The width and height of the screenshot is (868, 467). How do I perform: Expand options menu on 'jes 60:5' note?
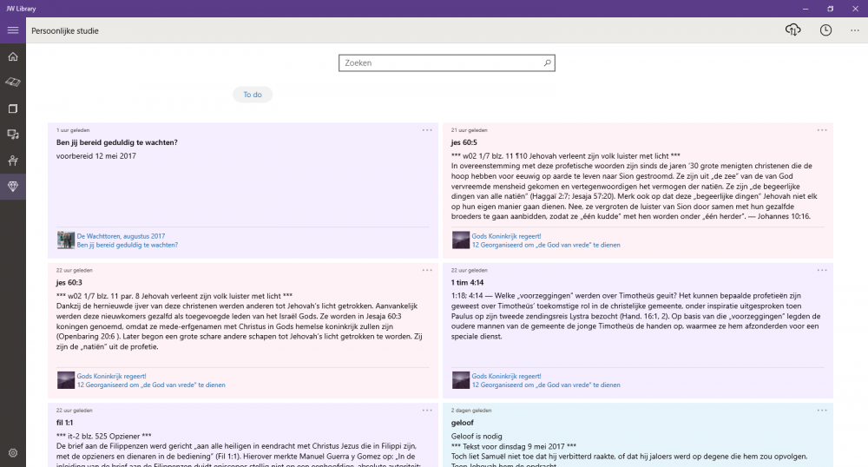[x=822, y=130]
